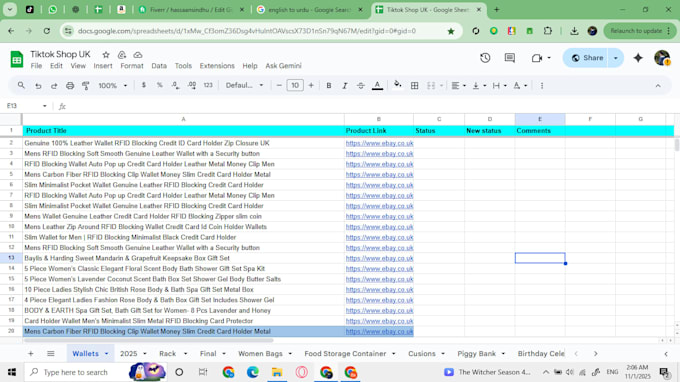This screenshot has height=382, width=680.
Task: Open the eBay link in row 2
Action: point(379,143)
